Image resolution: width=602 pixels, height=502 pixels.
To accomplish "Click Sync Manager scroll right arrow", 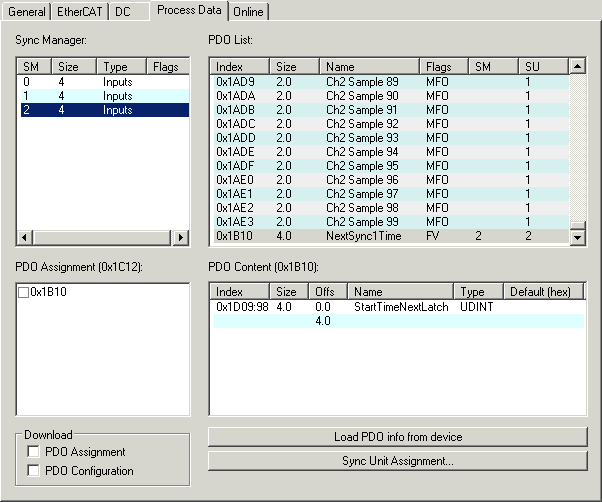I will 180,238.
